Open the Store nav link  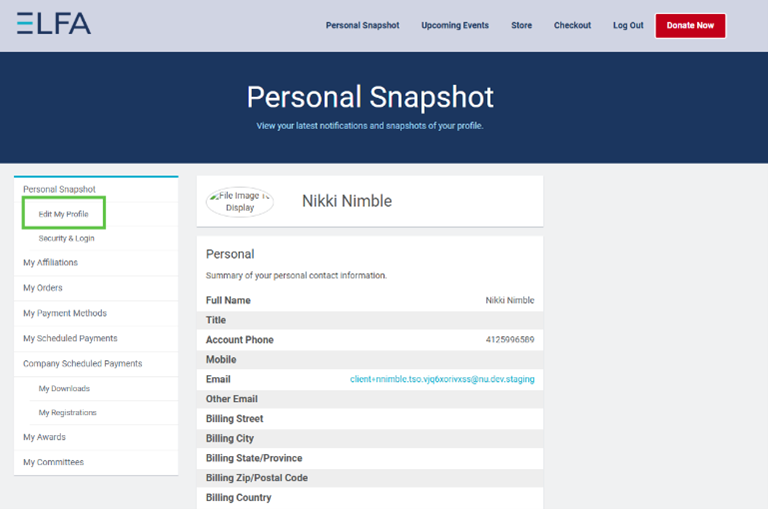coord(521,25)
